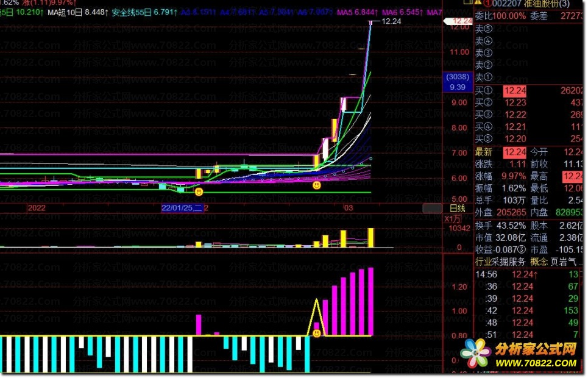Click the gray scrollbar thumb beside 日线
The height and width of the screenshot is (378, 588).
click(432, 208)
